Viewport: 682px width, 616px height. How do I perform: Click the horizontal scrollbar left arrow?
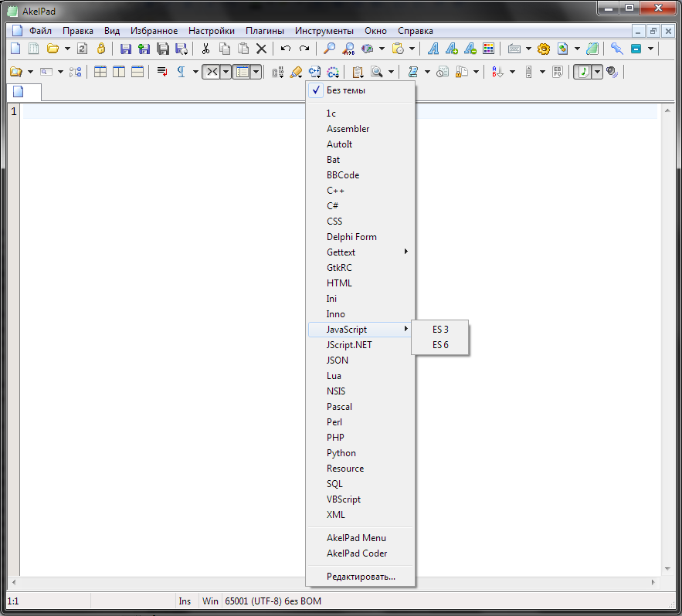[14, 582]
